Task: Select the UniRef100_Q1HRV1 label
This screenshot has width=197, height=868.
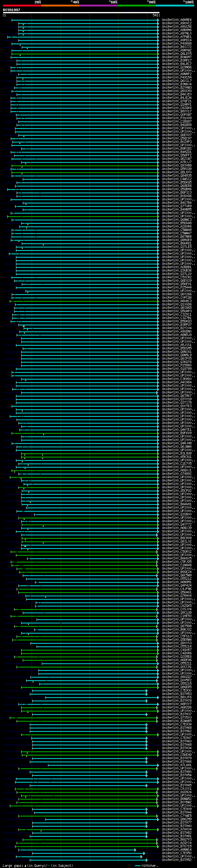Action: [x=177, y=104]
